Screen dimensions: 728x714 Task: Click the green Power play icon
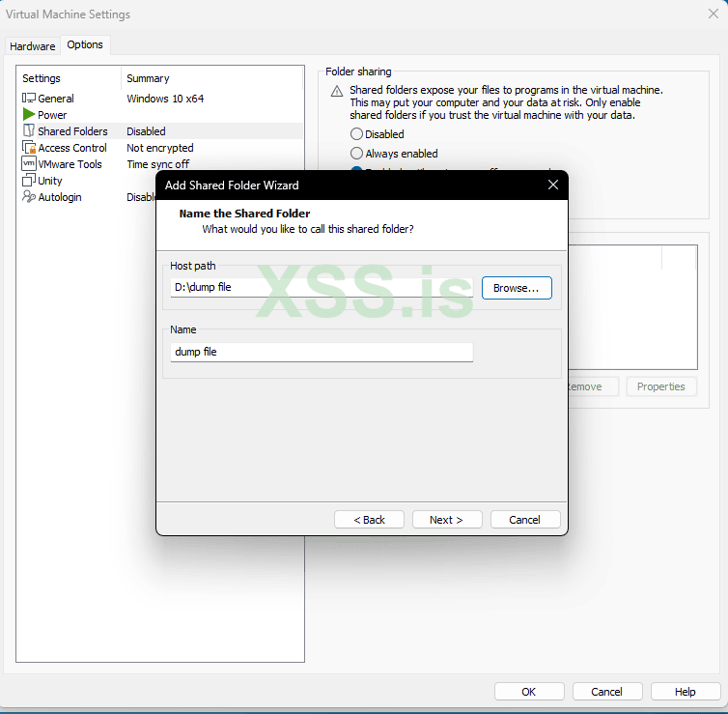(x=29, y=114)
